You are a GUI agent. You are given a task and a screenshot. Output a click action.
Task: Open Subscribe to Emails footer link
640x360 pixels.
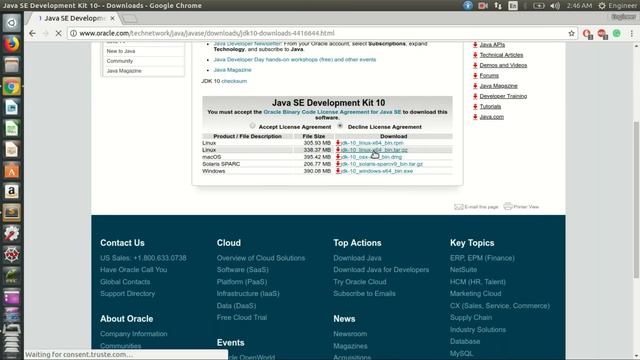tap(364, 293)
